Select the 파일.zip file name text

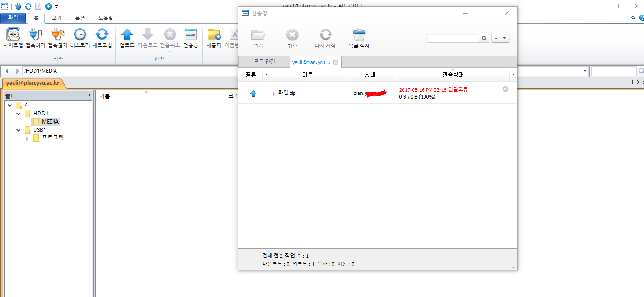click(287, 93)
